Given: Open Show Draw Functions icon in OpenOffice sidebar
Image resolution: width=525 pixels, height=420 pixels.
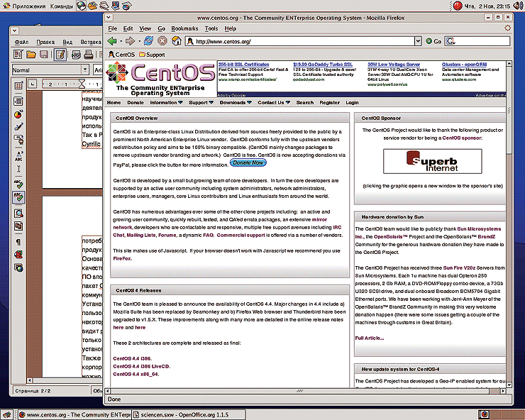Looking at the screenshot, I should (x=18, y=126).
